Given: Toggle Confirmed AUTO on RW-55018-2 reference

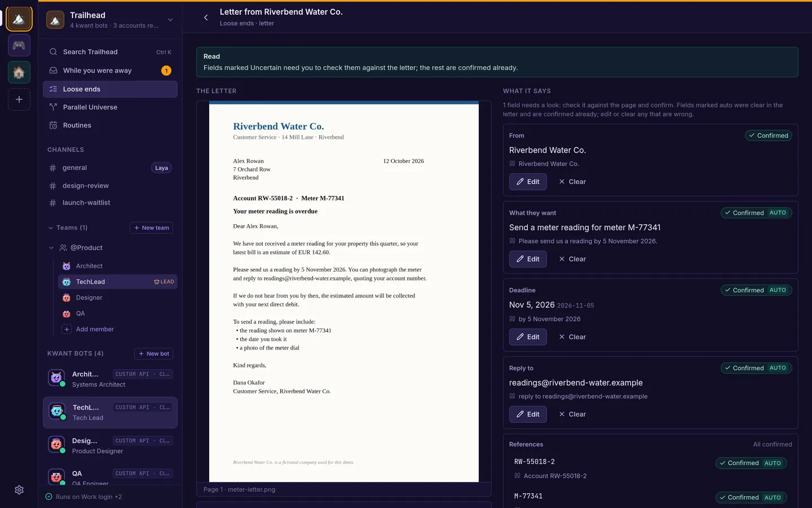Looking at the screenshot, I should (x=751, y=463).
